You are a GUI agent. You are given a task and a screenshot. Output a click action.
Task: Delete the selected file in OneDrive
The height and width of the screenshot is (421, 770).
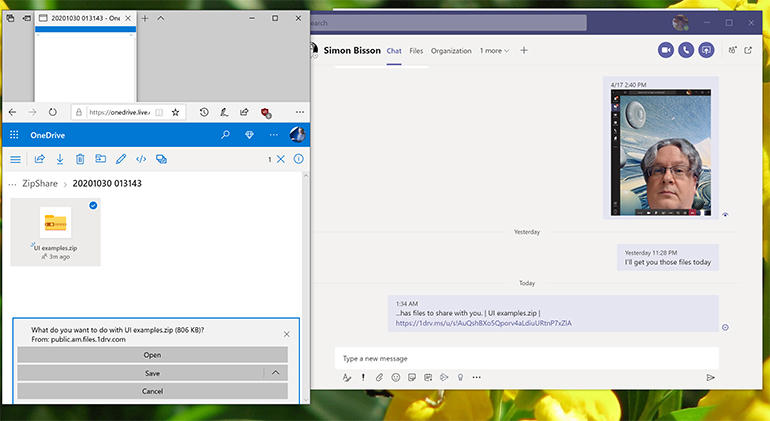80,159
